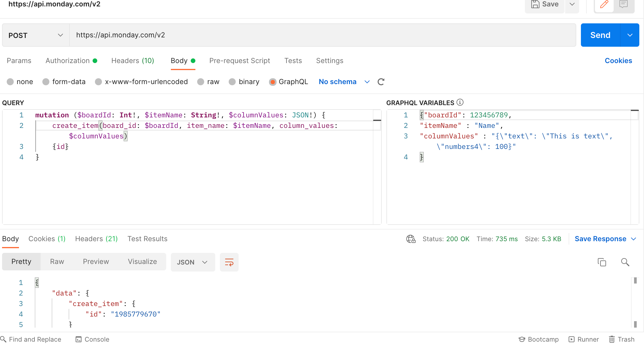Screen dimensions: 644x346
Task: Open the Params tab
Action: [19, 61]
